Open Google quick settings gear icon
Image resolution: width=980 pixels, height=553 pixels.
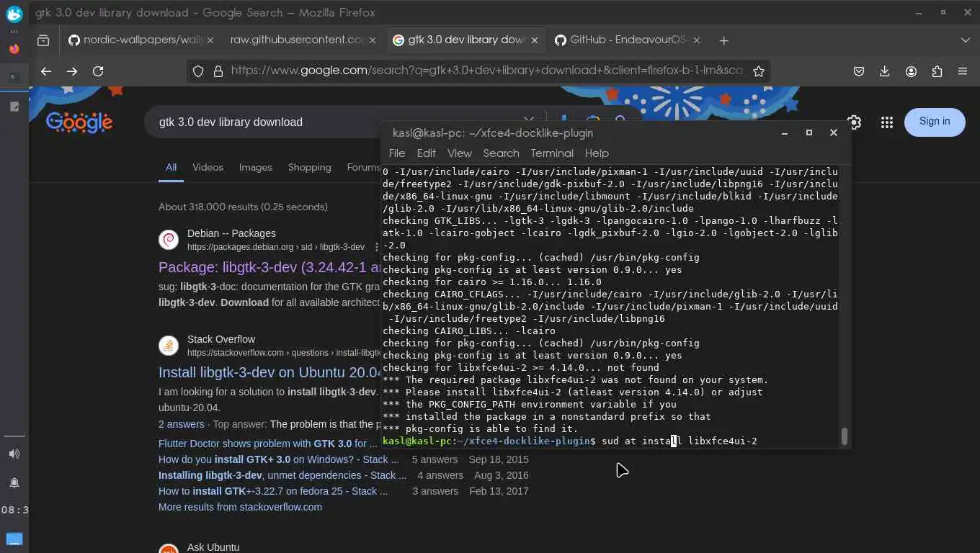click(x=855, y=122)
